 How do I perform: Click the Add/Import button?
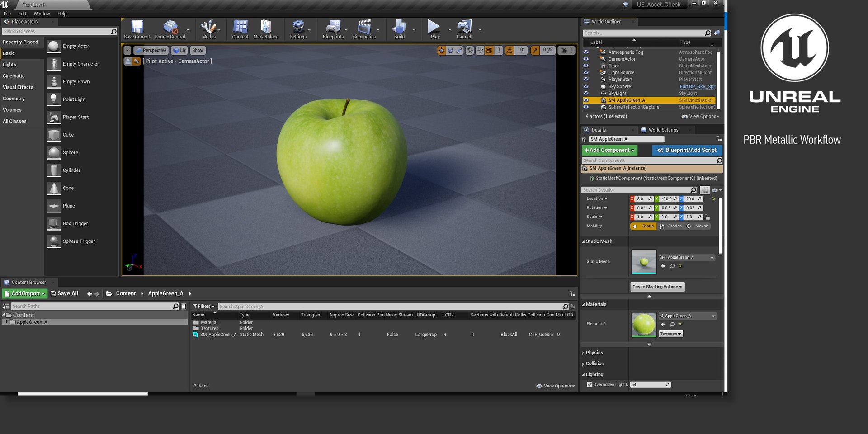[25, 294]
